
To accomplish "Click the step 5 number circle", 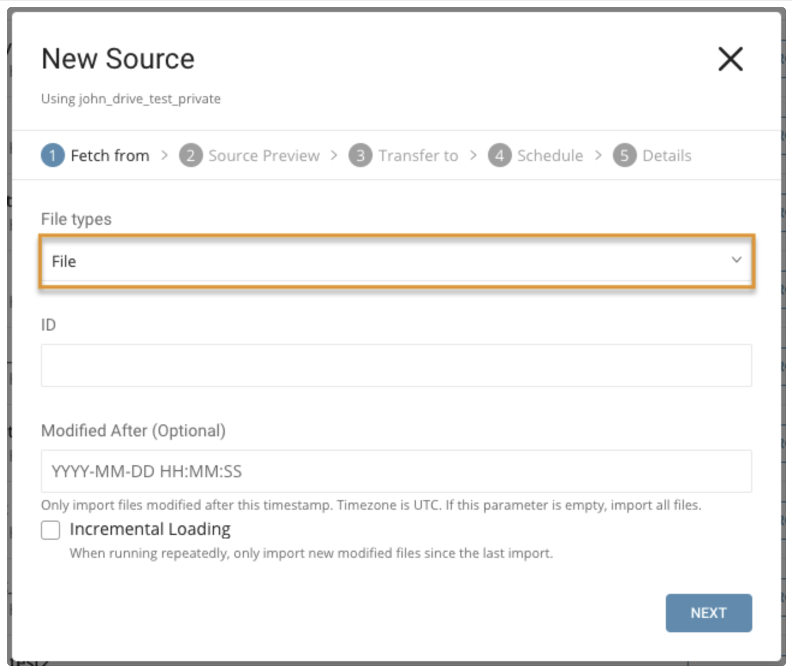I will pyautogui.click(x=624, y=156).
